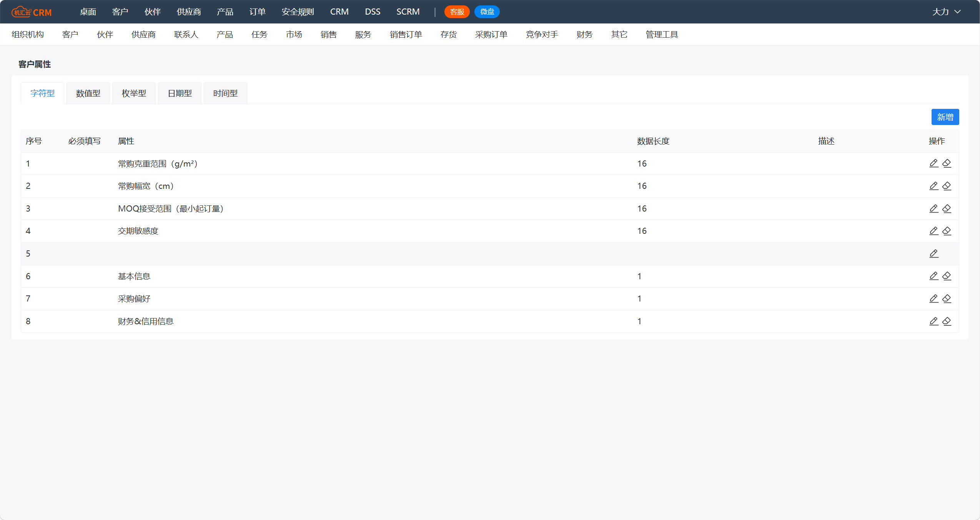Delete the 交期敏感度 attribute
Image resolution: width=980 pixels, height=520 pixels.
click(947, 231)
